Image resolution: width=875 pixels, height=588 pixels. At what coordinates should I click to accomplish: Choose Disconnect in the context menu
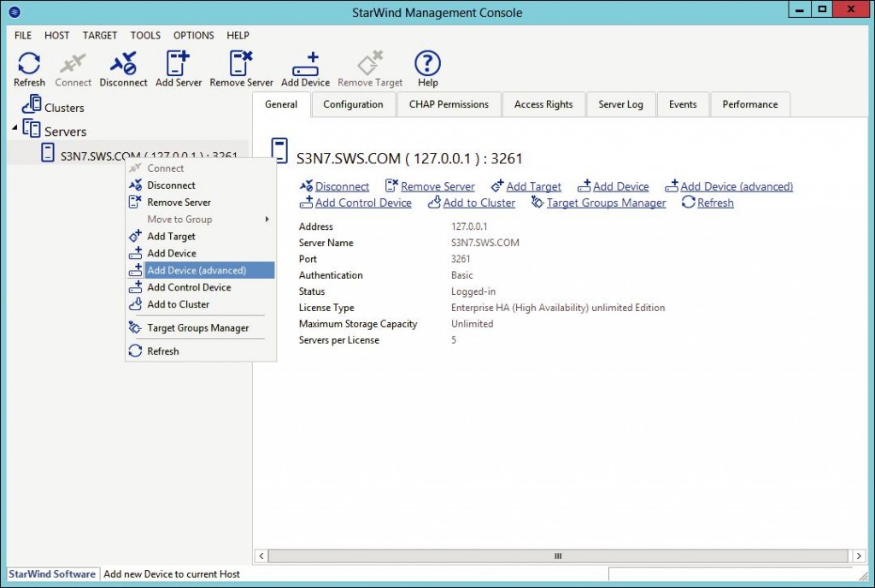(201, 185)
